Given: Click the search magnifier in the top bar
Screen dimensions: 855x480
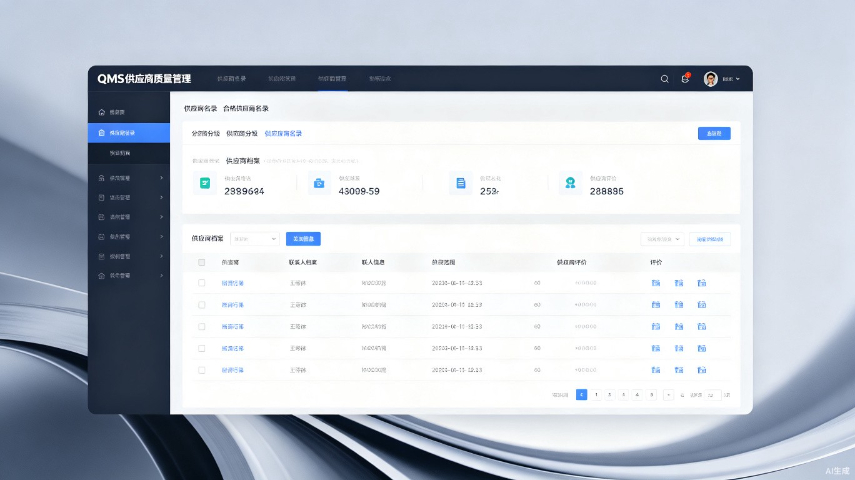Looking at the screenshot, I should (664, 79).
